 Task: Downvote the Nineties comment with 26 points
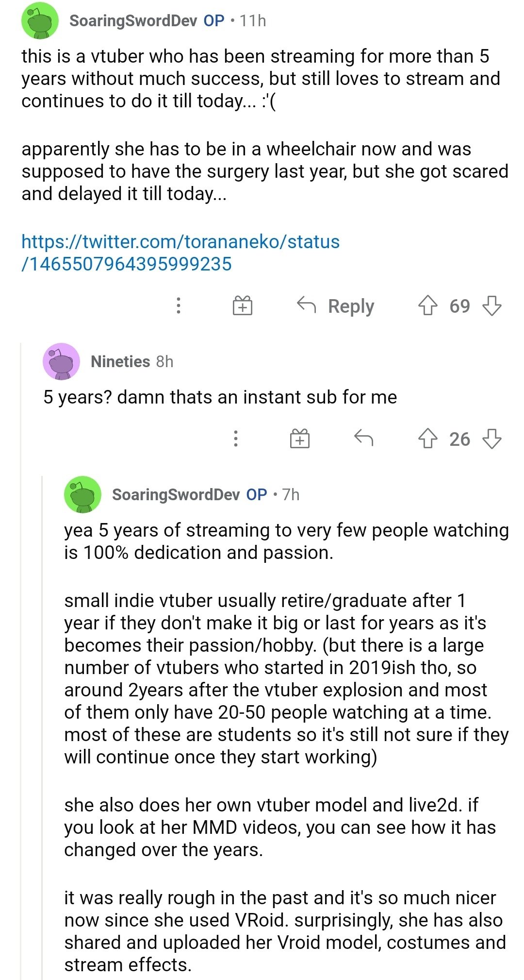(x=492, y=439)
